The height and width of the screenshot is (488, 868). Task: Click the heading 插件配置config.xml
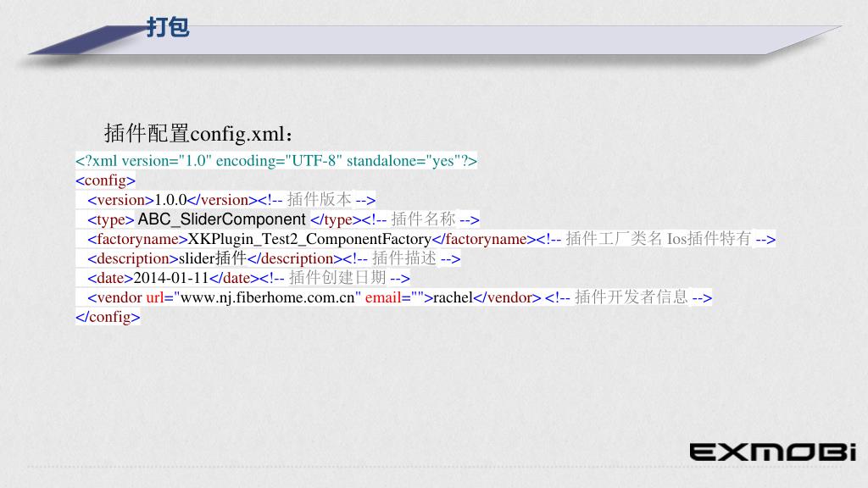click(x=198, y=134)
